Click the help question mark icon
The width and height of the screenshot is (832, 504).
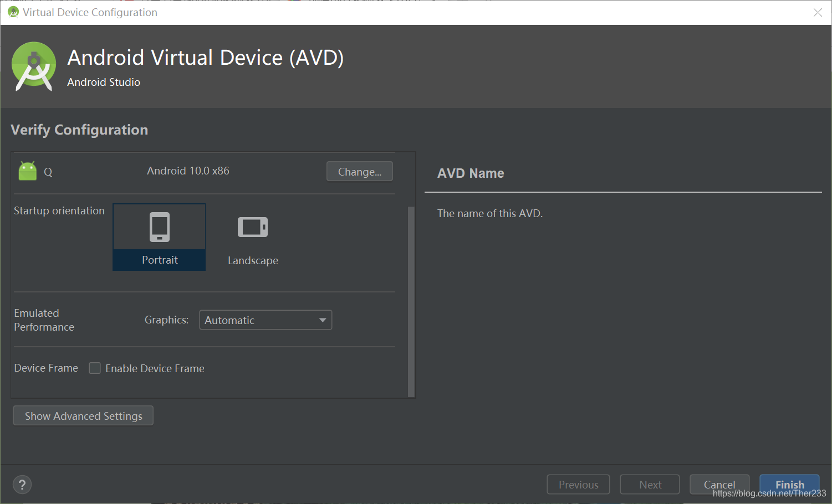[22, 485]
